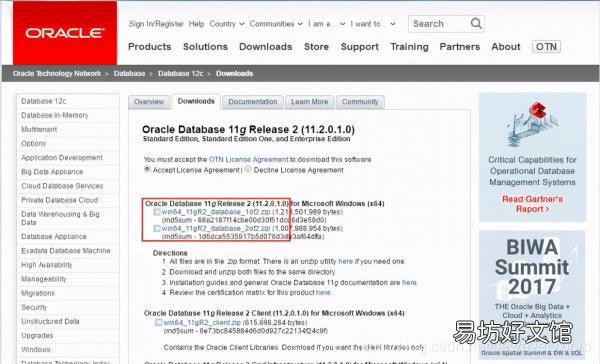Open the Products menu
Screen dimensions: 600x364
[x=150, y=47]
